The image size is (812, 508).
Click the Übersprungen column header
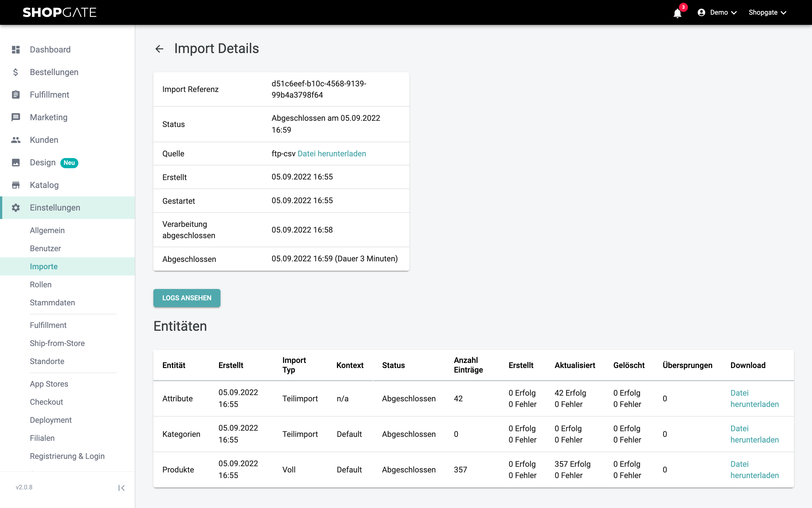click(687, 365)
